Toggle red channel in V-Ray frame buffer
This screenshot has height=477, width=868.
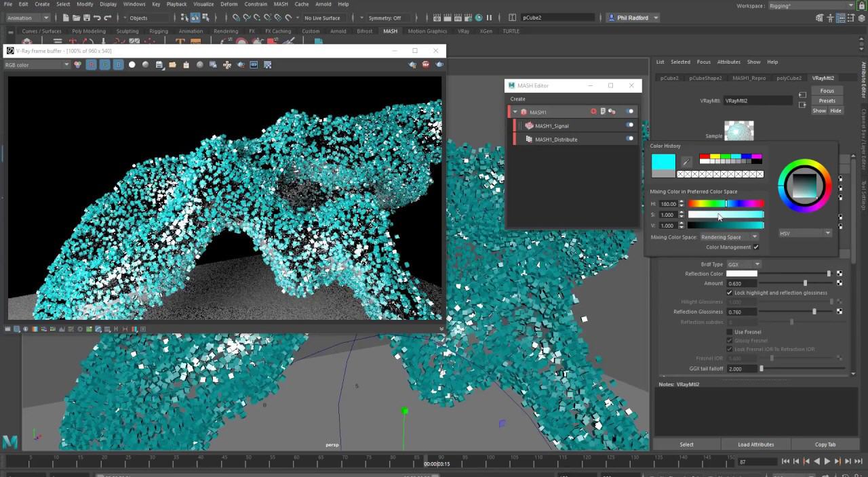click(x=91, y=64)
